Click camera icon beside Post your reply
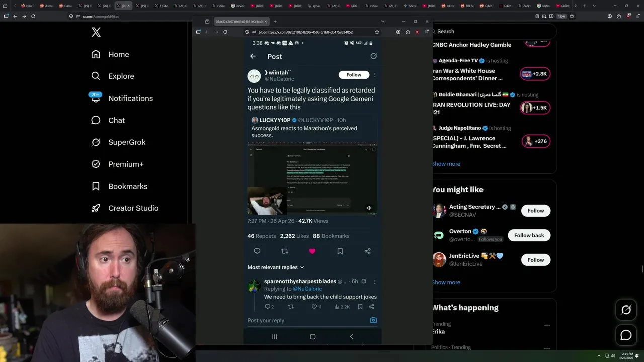Image resolution: width=644 pixels, height=362 pixels. click(373, 320)
